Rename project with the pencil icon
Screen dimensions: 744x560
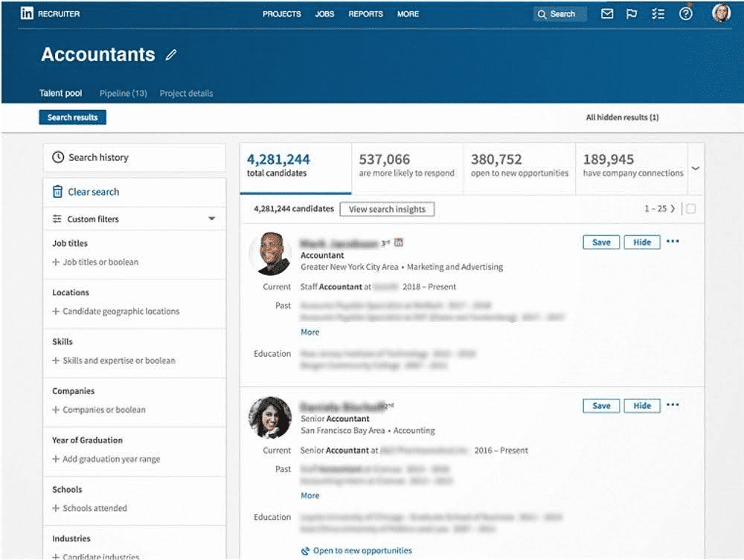(x=170, y=55)
